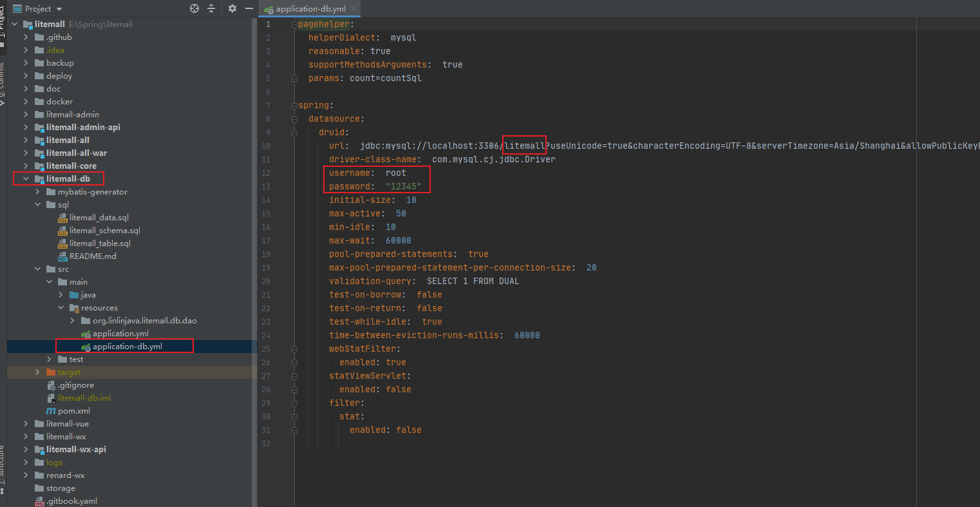The width and height of the screenshot is (980, 507).
Task: Click the Spring icon of application.yml in tree
Action: point(86,334)
